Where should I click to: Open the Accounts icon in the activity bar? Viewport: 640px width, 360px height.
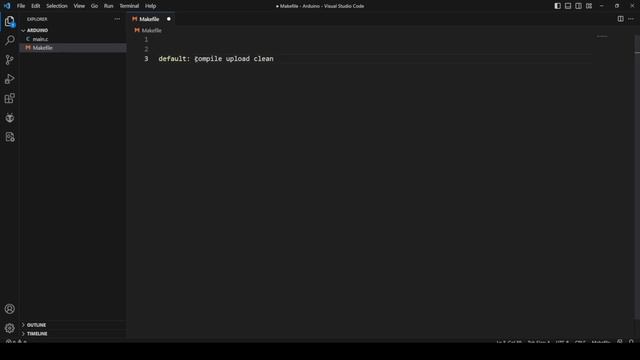(x=9, y=309)
